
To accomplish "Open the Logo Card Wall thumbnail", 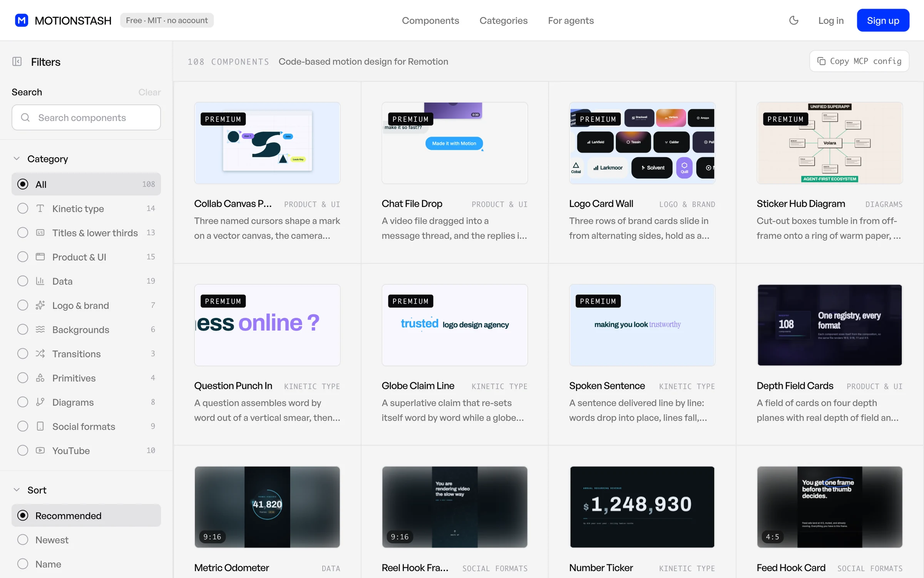I will [642, 143].
